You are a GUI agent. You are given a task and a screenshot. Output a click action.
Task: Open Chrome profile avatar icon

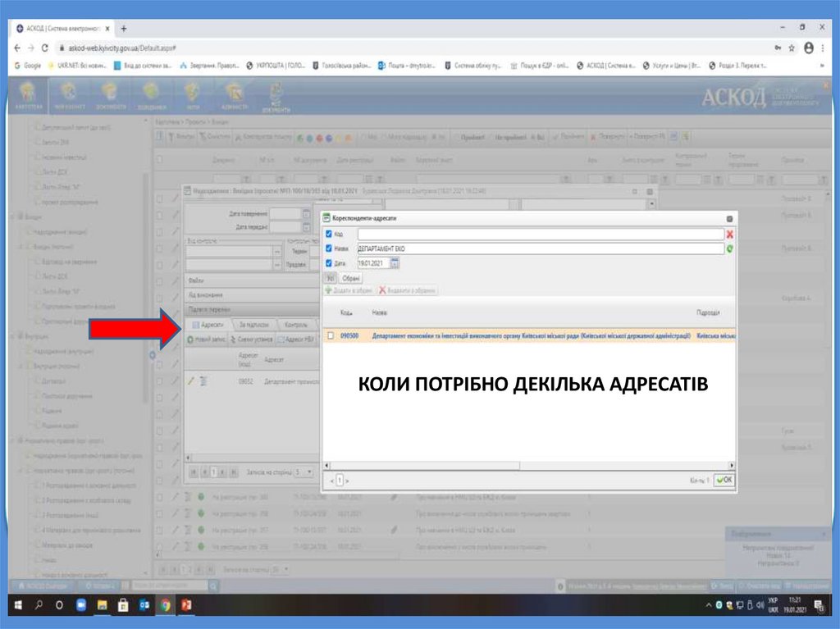click(808, 48)
